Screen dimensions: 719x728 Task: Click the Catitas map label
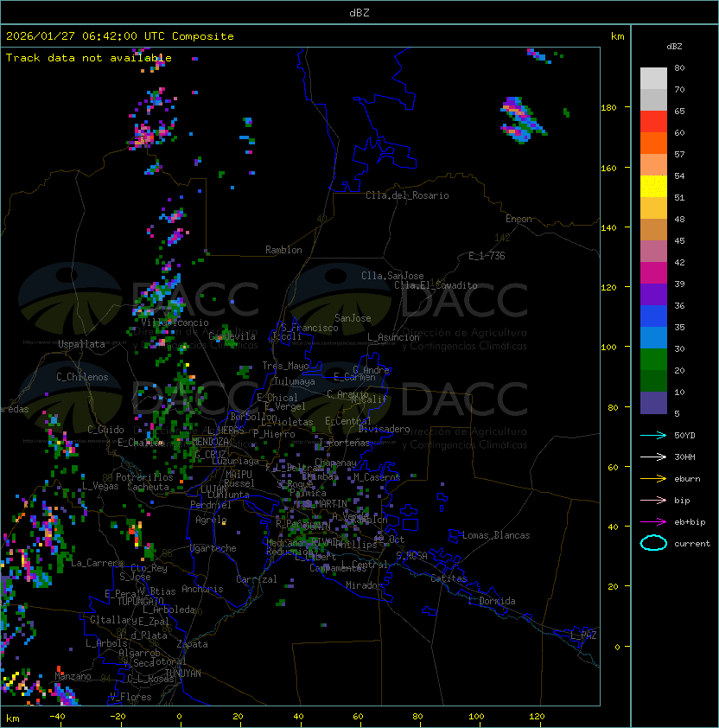[x=449, y=578]
